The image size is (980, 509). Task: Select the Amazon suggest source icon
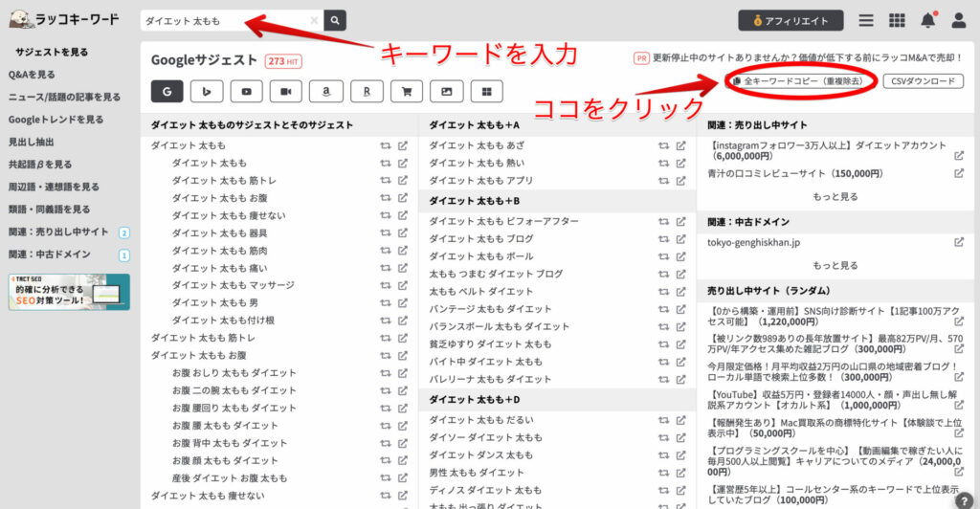pyautogui.click(x=326, y=91)
